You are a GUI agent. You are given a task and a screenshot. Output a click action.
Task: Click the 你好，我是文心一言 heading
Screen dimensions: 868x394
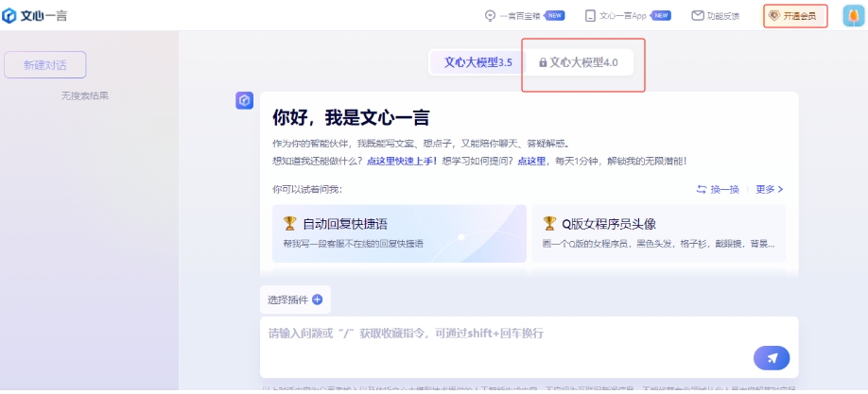coord(351,118)
